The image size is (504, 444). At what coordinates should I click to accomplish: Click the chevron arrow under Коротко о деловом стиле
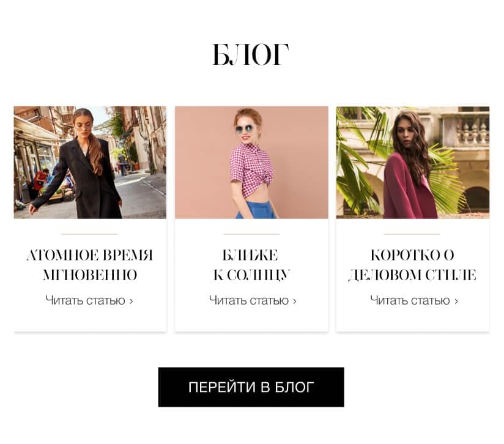click(x=456, y=302)
